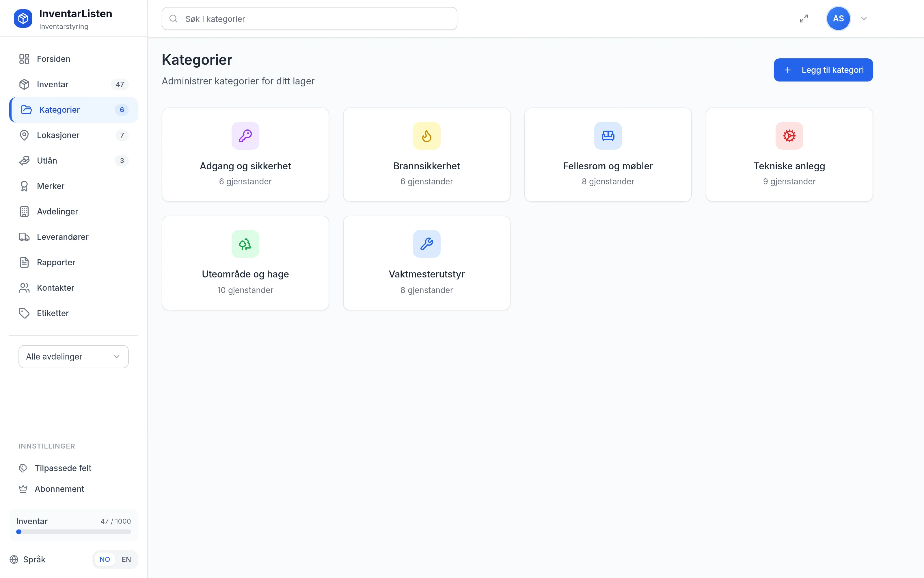Switch language to EN

coord(126,559)
